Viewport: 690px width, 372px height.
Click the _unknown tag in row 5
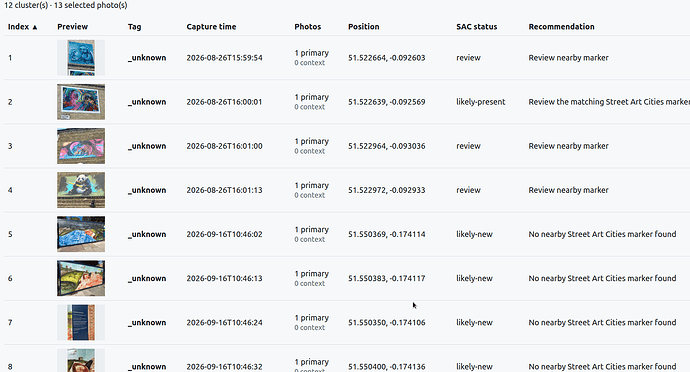[x=147, y=234]
